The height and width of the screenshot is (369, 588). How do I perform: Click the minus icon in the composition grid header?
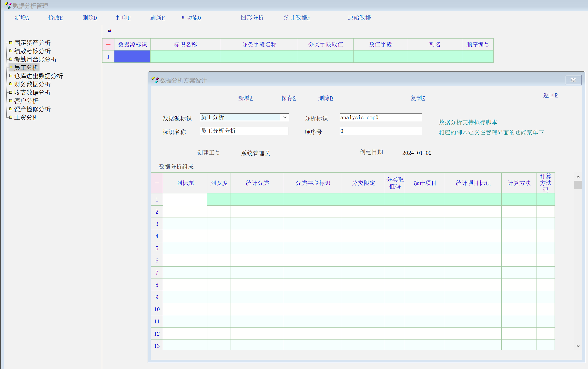coord(157,183)
